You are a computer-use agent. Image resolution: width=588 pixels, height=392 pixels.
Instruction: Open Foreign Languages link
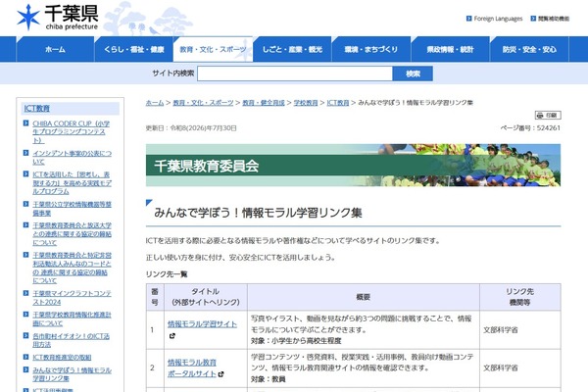pos(498,19)
